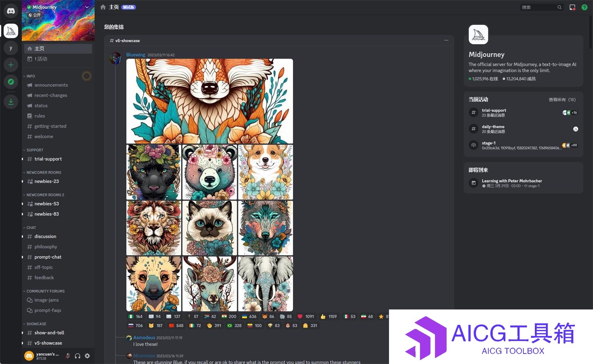The image size is (593, 364).
Task: Select the Midjourney sailboat server icon
Action: coord(11,31)
